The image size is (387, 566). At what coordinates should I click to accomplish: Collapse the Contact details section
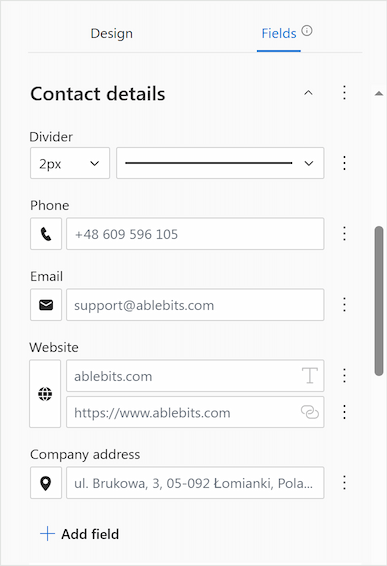[308, 93]
